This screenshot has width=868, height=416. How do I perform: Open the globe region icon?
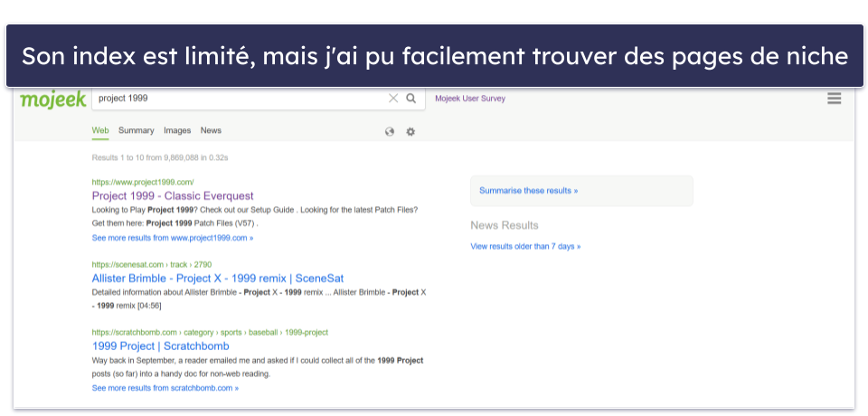click(390, 132)
